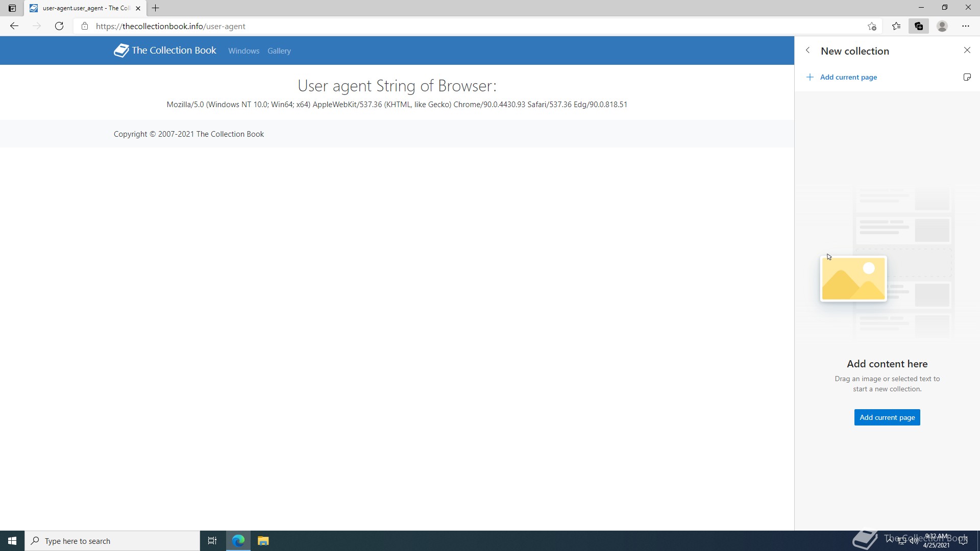Click the refresh page icon
980x551 pixels.
coord(59,27)
